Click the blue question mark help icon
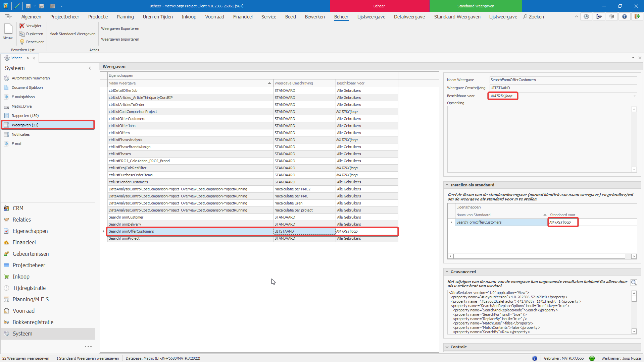 pos(624,17)
